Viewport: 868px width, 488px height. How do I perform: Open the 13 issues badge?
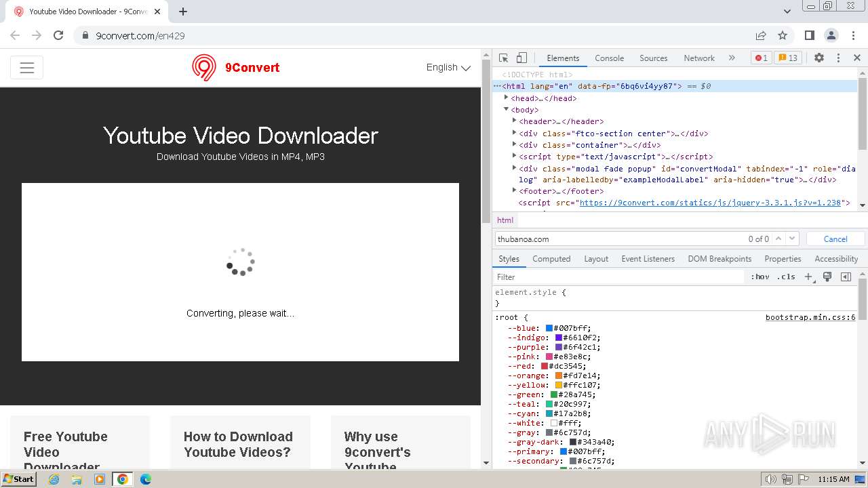pos(787,58)
